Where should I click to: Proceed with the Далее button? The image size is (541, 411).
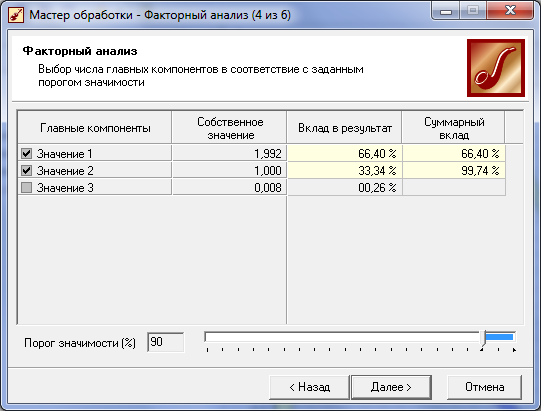click(391, 387)
